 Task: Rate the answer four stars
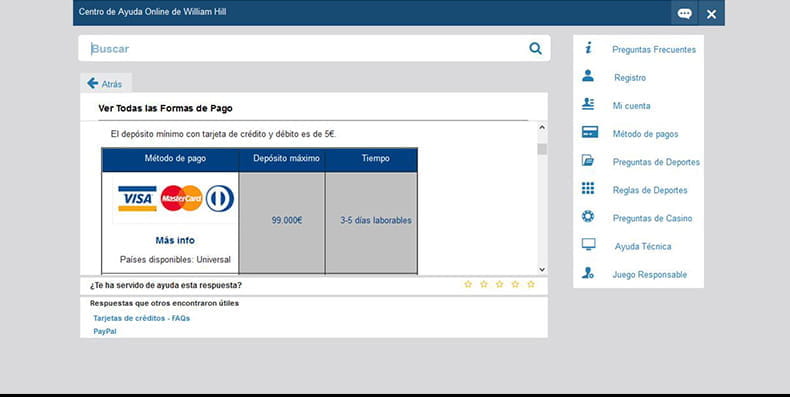pyautogui.click(x=515, y=284)
